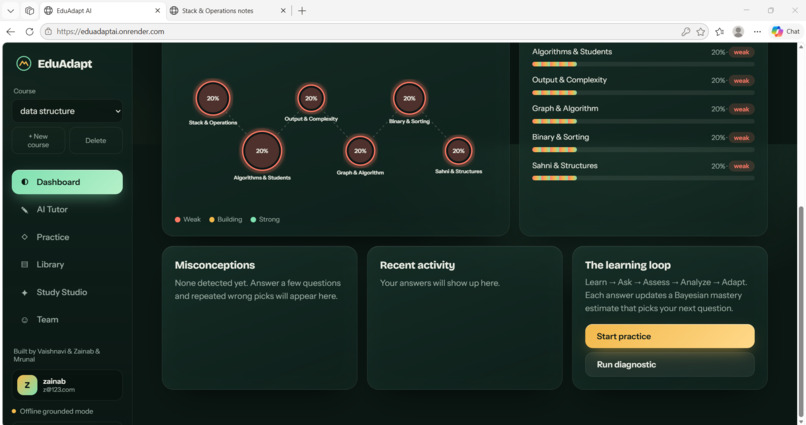Click the Dashboard half-circle icon
This screenshot has height=425, width=806.
[x=25, y=182]
